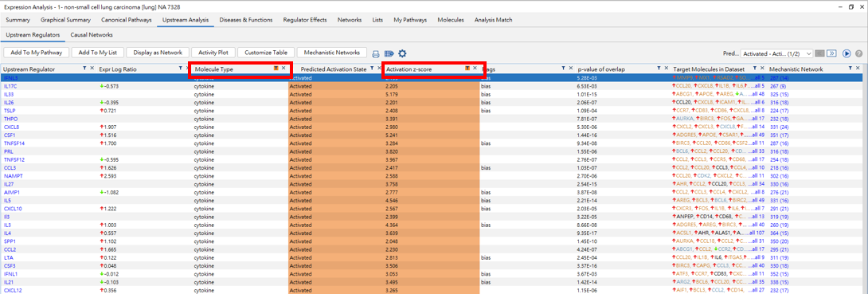This screenshot has height=294, width=868.
Task: Open the TNFSF14 regulator link
Action: click(13, 143)
